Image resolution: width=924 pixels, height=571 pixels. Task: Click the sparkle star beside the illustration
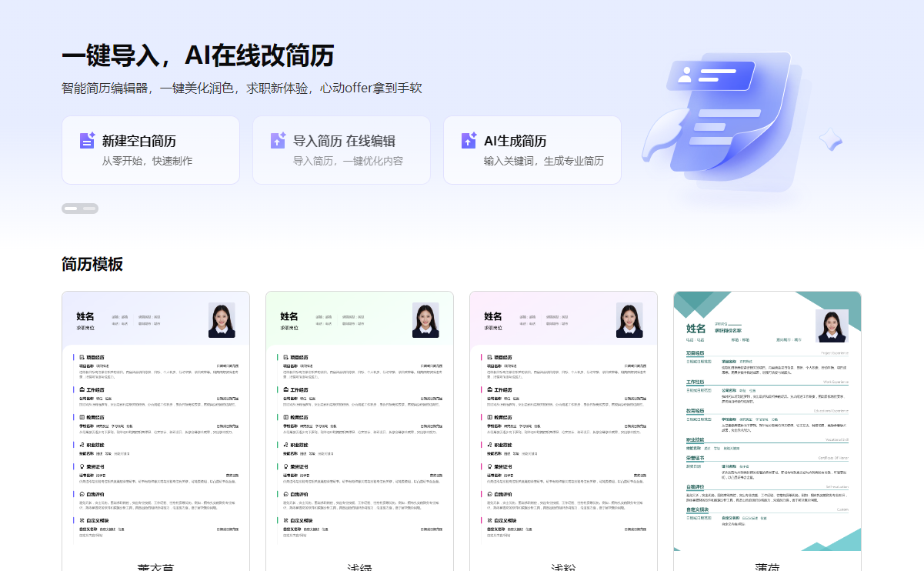830,140
